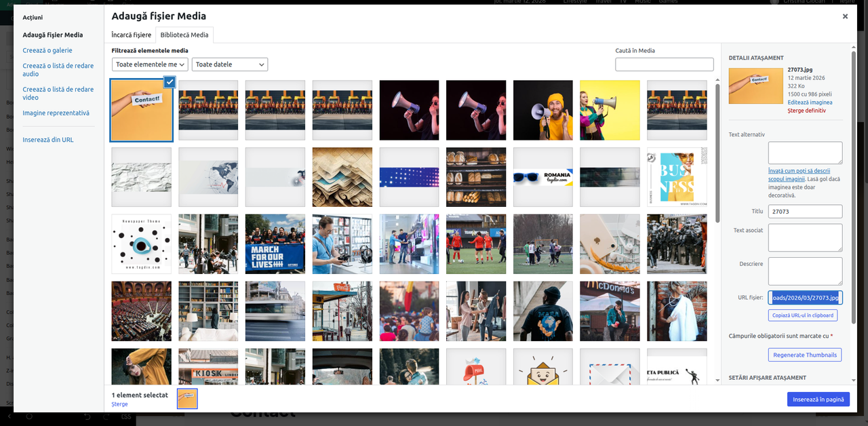This screenshot has height=426, width=868.
Task: Select the smiling envelope cartoon thumbnail
Action: pos(543,366)
